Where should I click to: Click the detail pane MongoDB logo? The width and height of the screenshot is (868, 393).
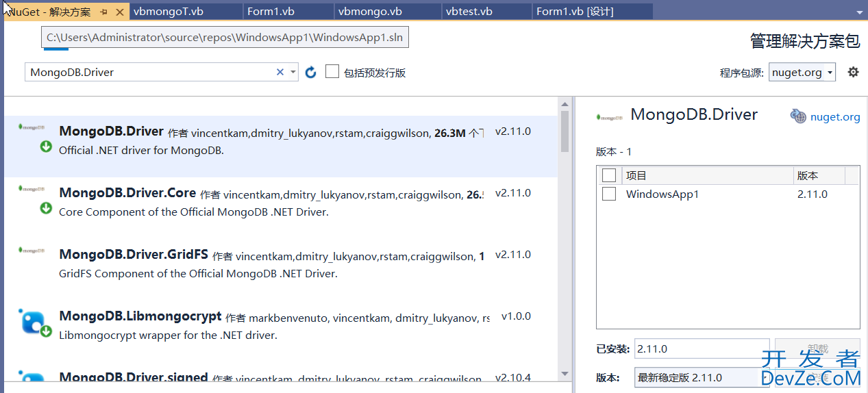[610, 117]
